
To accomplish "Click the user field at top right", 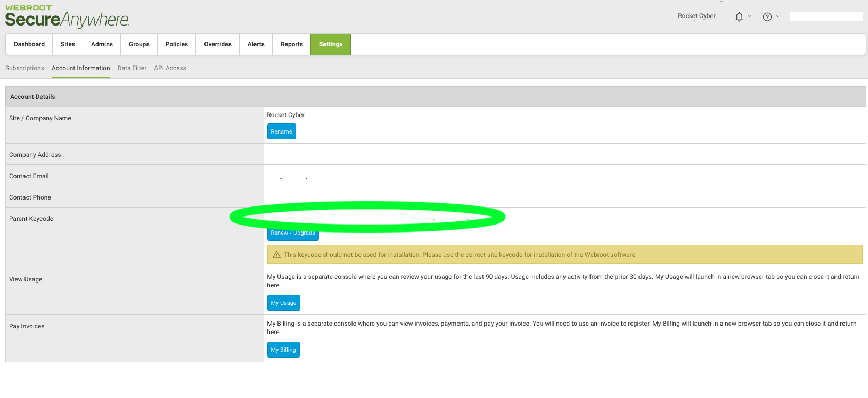I will coord(826,16).
